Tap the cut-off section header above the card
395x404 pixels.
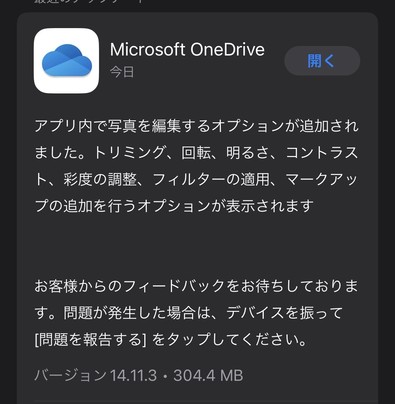tap(88, 2)
